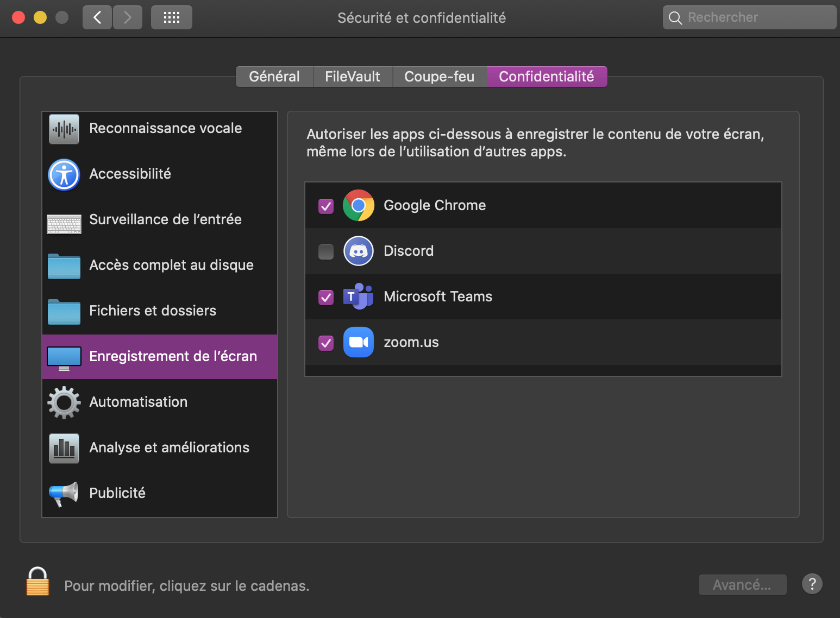Close window with the red button
This screenshot has height=618, width=840.
[x=18, y=17]
